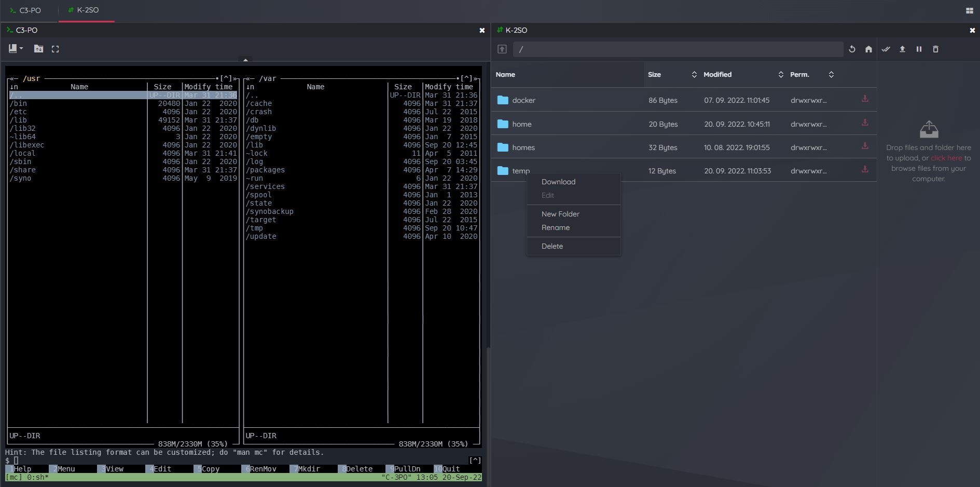Click the double-checkmark icon in transfer toolbar
The height and width of the screenshot is (487, 980).
[886, 49]
